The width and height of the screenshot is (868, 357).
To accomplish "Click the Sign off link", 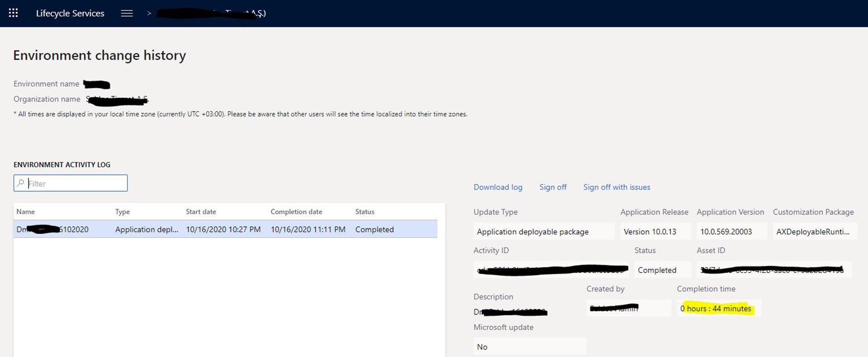I will 553,187.
